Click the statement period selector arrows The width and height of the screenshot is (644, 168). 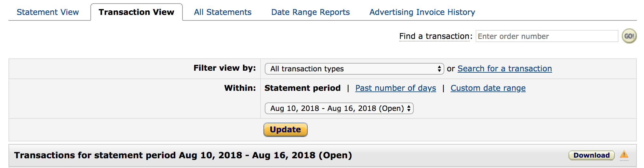pos(409,108)
